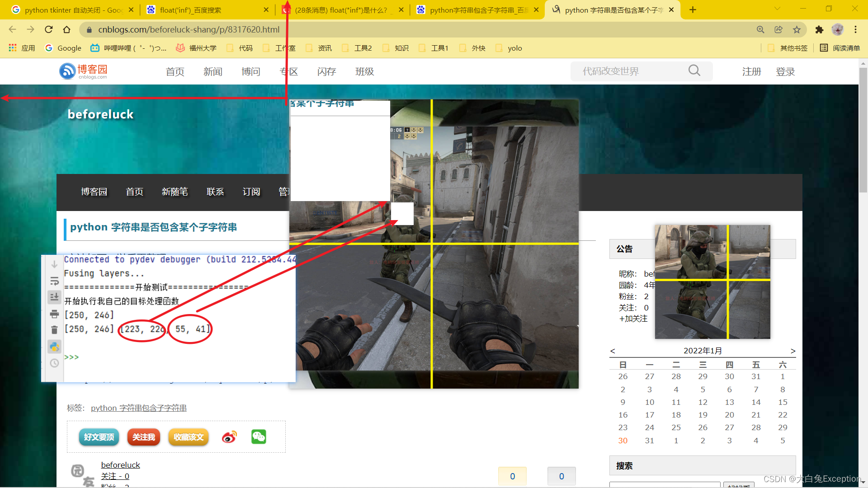This screenshot has height=488, width=868.
Task: Click the browser forward arrow
Action: coord(30,29)
